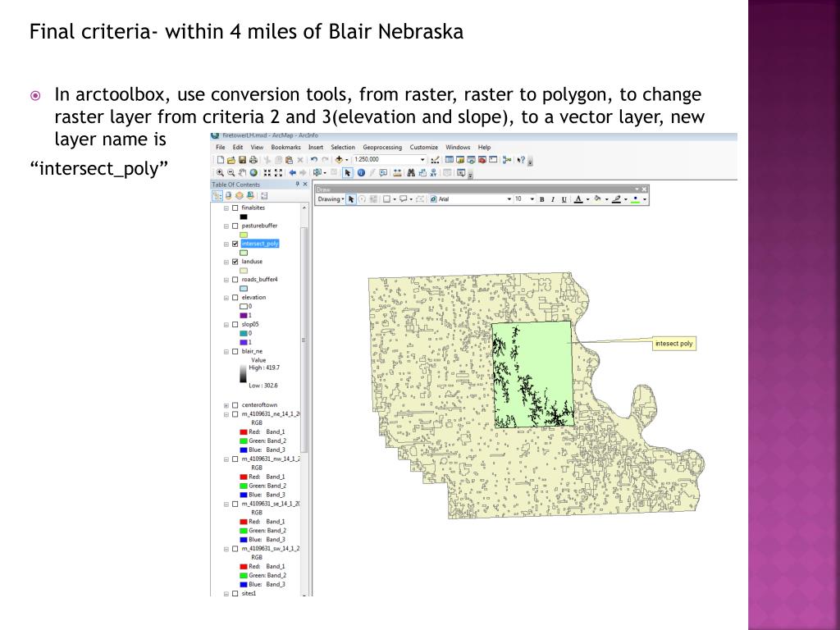Click the Fixed Zoom Out icon
840x630 pixels.
point(278,172)
